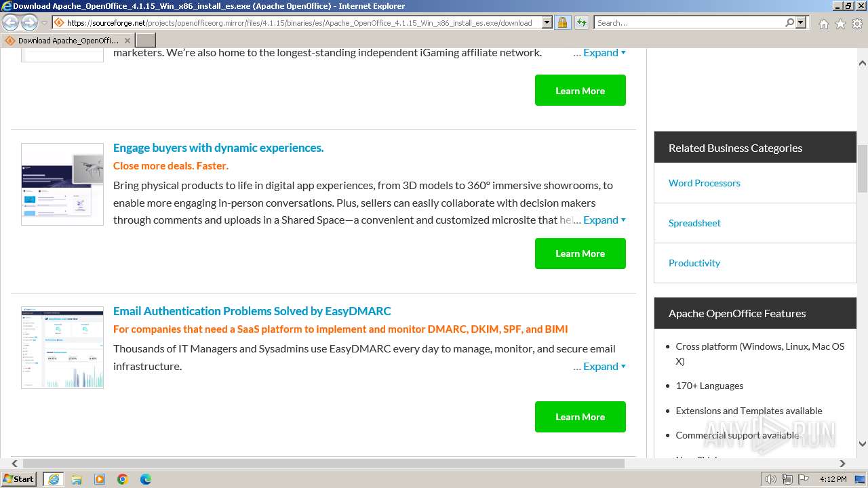Click the Search box in toolbar
This screenshot has width=868, height=488.
point(689,22)
